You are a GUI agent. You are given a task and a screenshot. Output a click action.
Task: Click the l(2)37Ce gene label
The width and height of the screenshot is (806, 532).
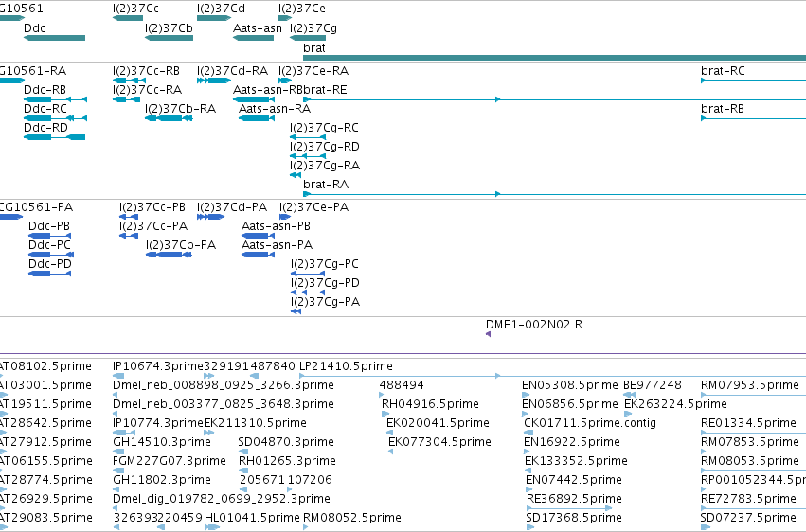pos(302,9)
